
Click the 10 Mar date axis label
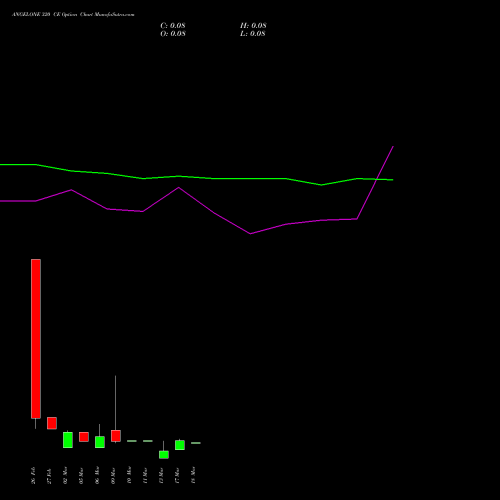[129, 475]
